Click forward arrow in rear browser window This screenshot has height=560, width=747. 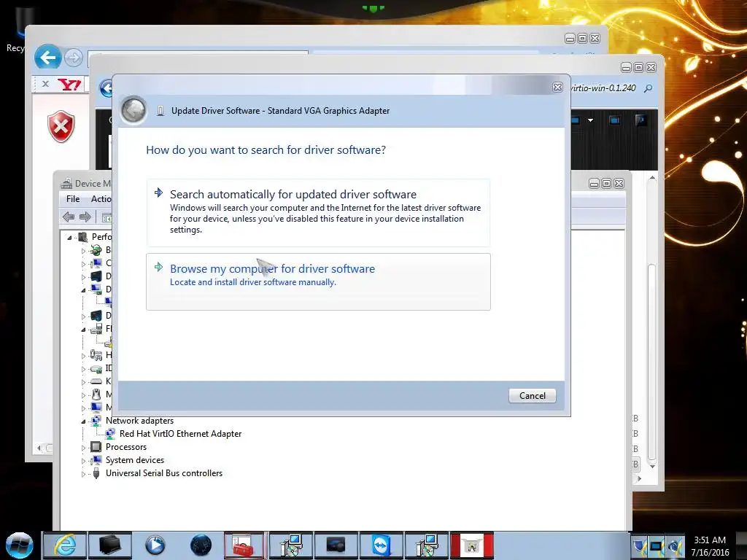point(74,58)
